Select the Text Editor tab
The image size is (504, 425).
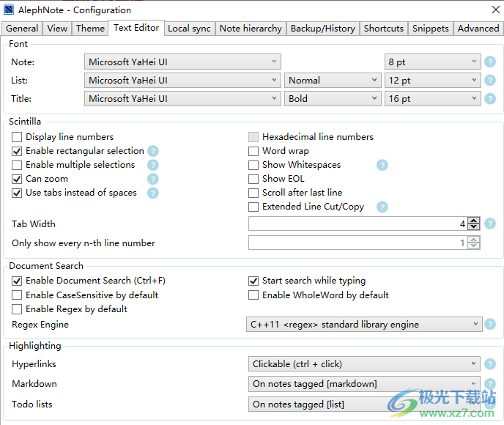coord(136,28)
